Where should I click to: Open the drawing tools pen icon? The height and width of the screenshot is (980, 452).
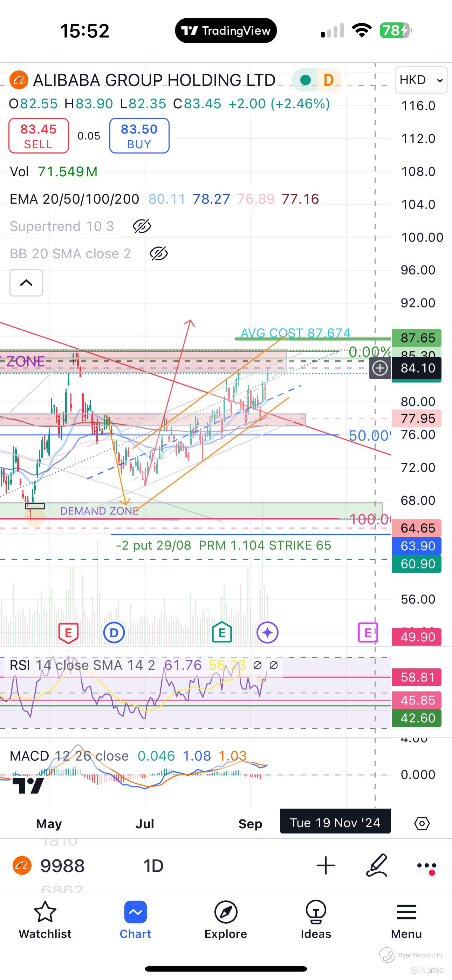(x=377, y=865)
